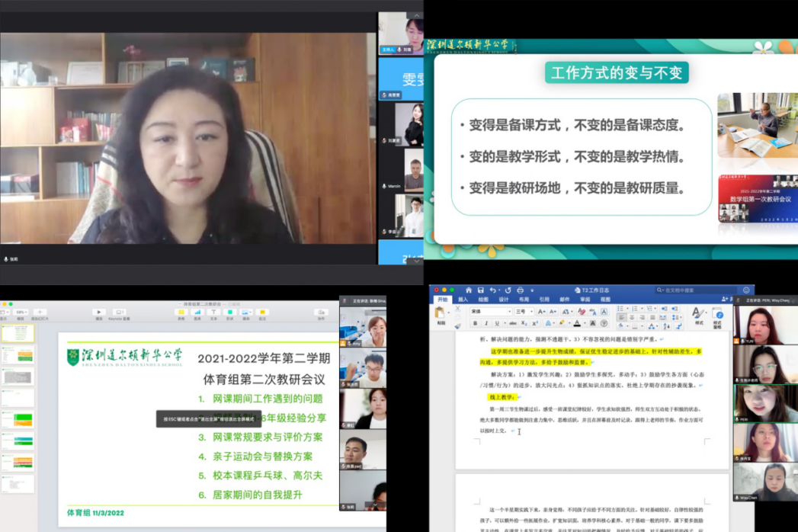Click font color swatch in Word
Viewport: 798px width, 532px height.
577,323
